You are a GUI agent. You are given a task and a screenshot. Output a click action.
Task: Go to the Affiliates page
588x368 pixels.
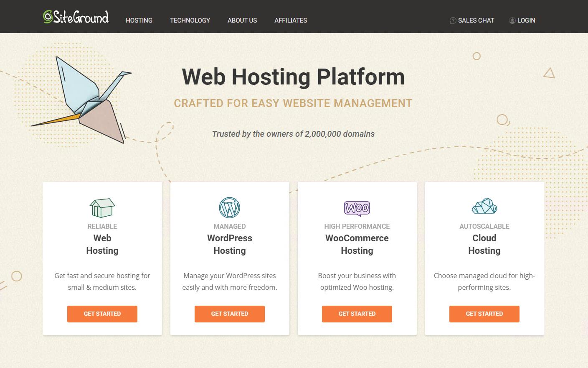click(x=291, y=20)
